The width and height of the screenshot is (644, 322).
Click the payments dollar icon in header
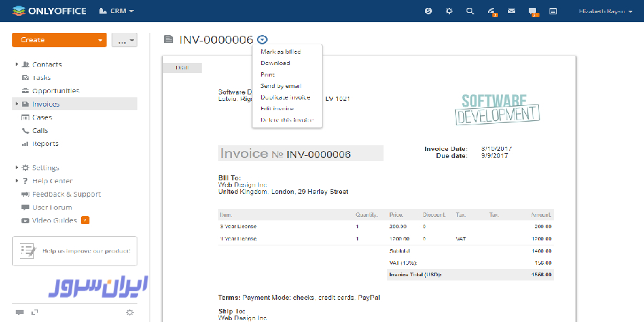coord(428,11)
